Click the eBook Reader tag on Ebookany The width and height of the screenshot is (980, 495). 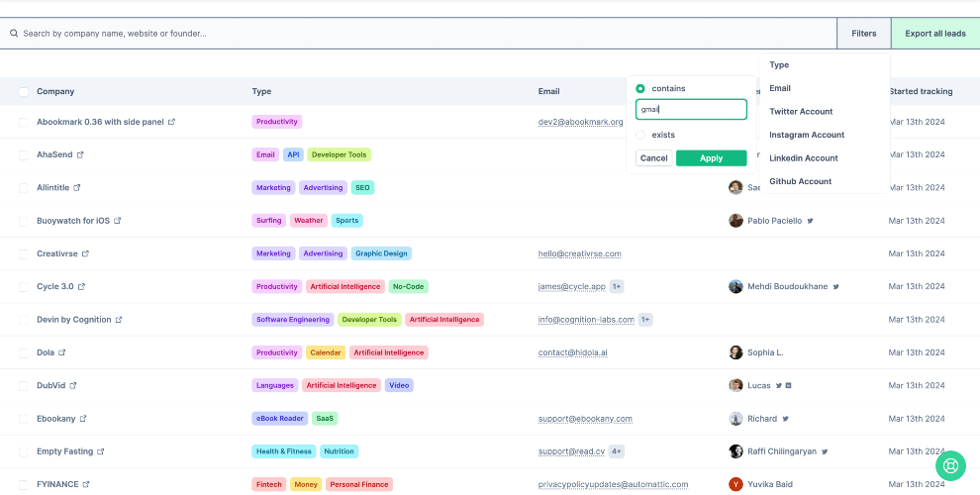tap(279, 419)
